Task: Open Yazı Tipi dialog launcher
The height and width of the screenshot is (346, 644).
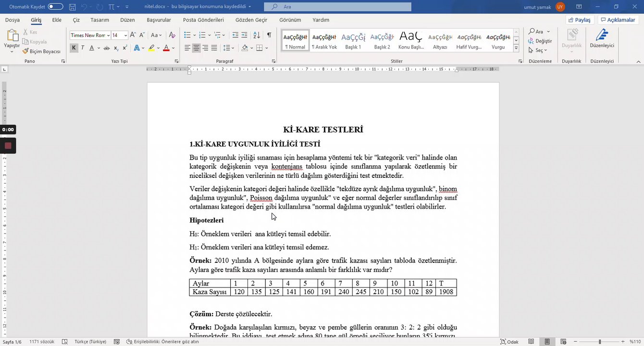Action: (176, 62)
